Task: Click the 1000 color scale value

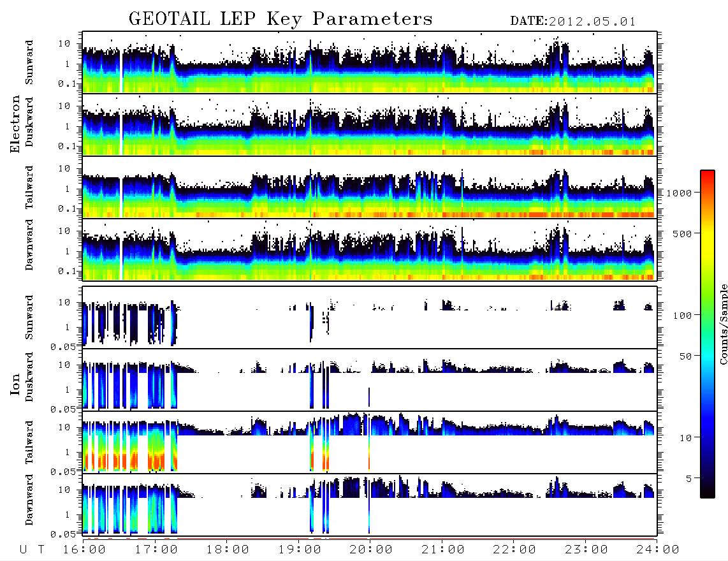Action: pos(680,193)
